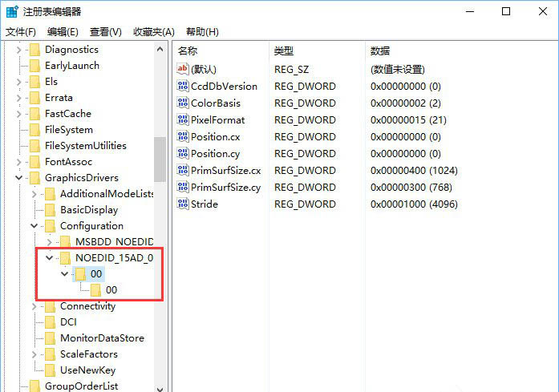Select the DWORD icon next to CcdDbVersion
The image size is (559, 392).
click(x=182, y=87)
